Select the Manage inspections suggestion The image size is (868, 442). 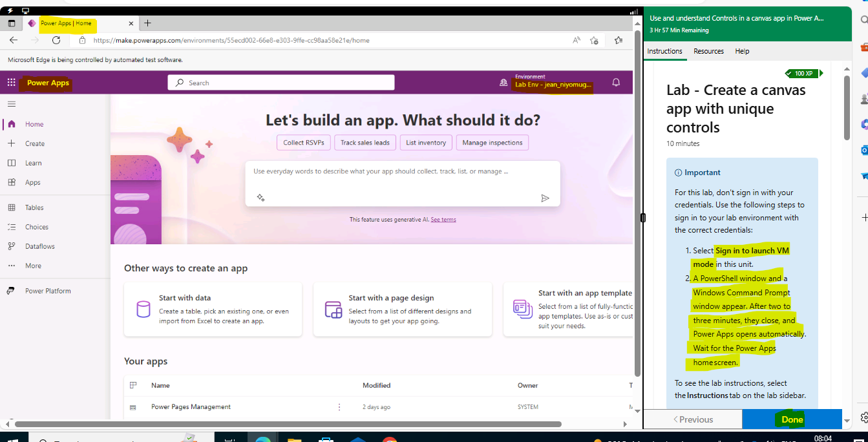[x=492, y=142]
